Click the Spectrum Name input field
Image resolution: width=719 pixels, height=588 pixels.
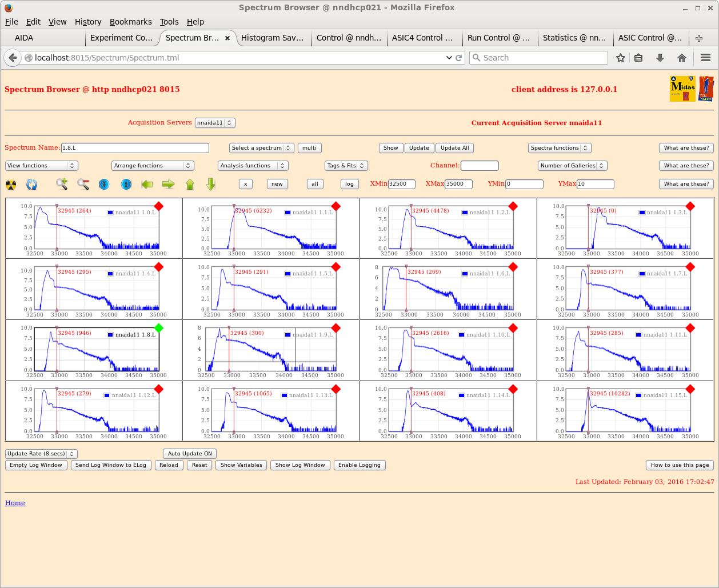click(x=135, y=148)
